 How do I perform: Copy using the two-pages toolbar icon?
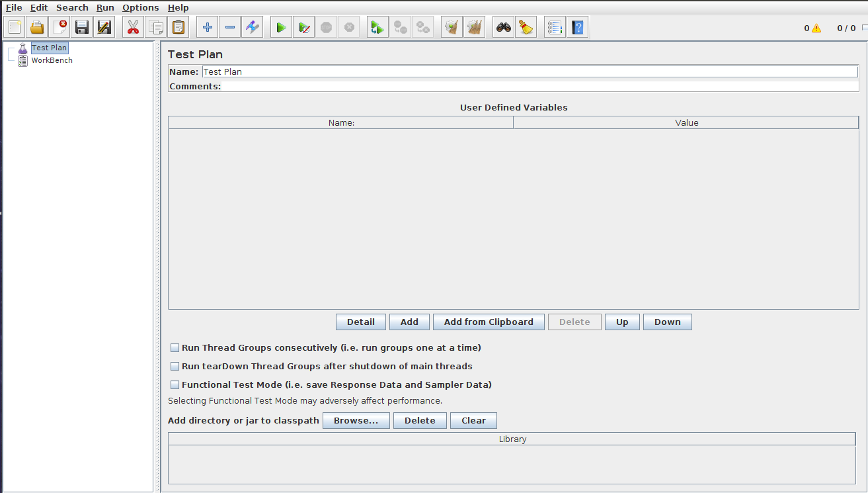(156, 28)
